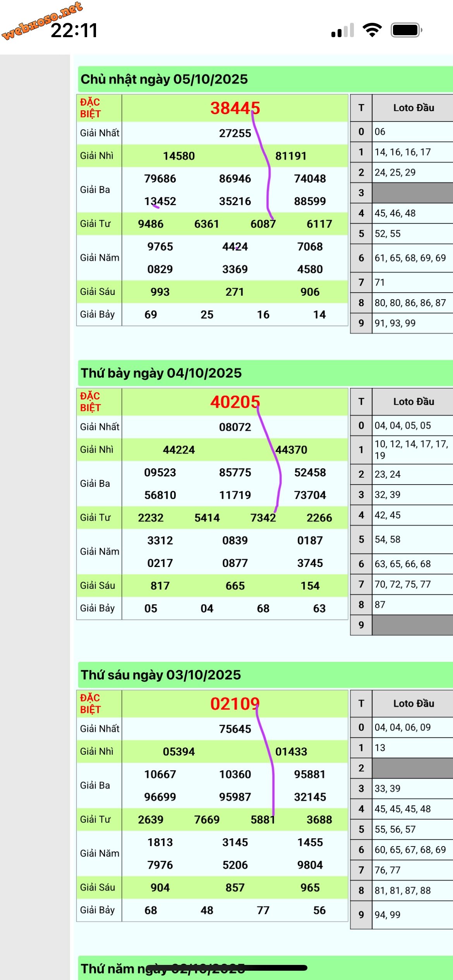Tap first prize number 08072
The height and width of the screenshot is (980, 453).
point(235,427)
